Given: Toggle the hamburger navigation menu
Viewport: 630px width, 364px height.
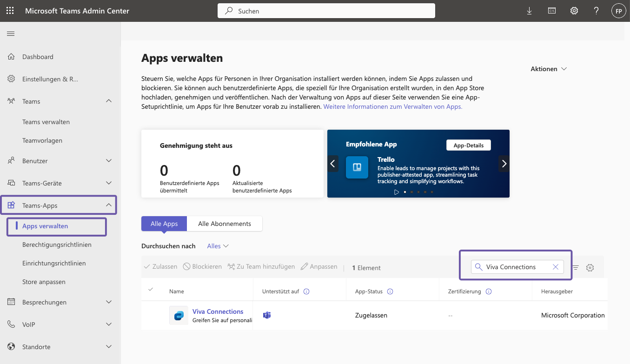Looking at the screenshot, I should point(11,33).
